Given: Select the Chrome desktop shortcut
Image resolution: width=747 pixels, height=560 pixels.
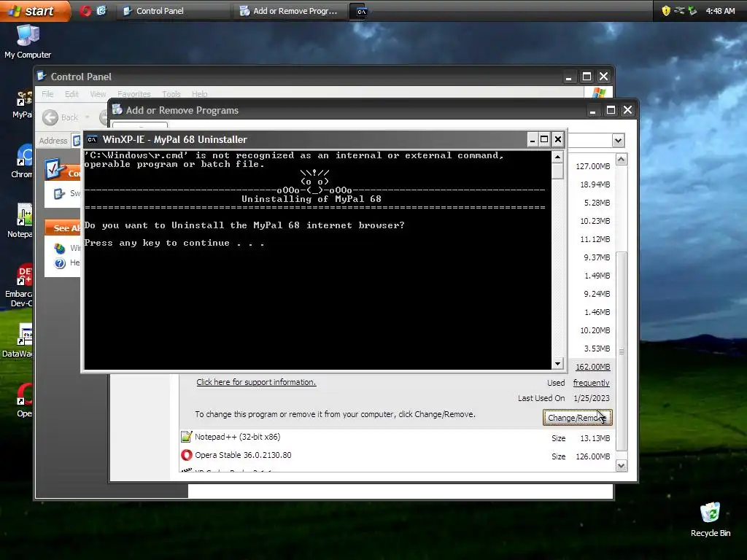Looking at the screenshot, I should (x=23, y=162).
